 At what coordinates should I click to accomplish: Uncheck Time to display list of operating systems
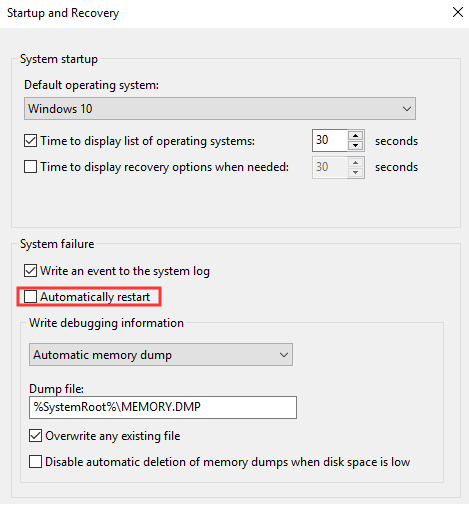[30, 141]
